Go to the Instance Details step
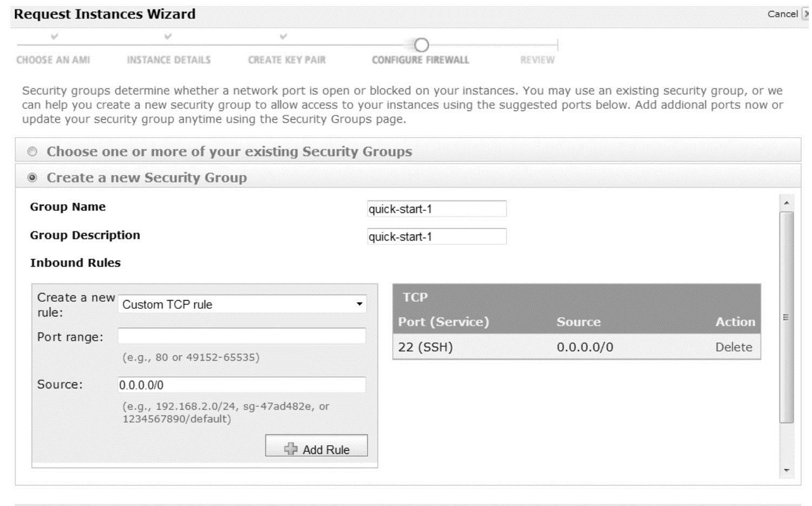The image size is (812, 506). pos(168,60)
